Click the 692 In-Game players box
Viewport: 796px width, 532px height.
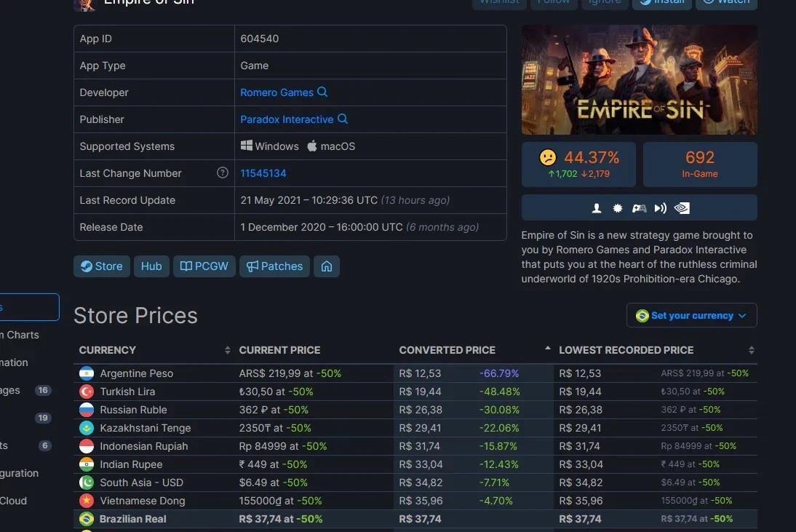pyautogui.click(x=699, y=164)
